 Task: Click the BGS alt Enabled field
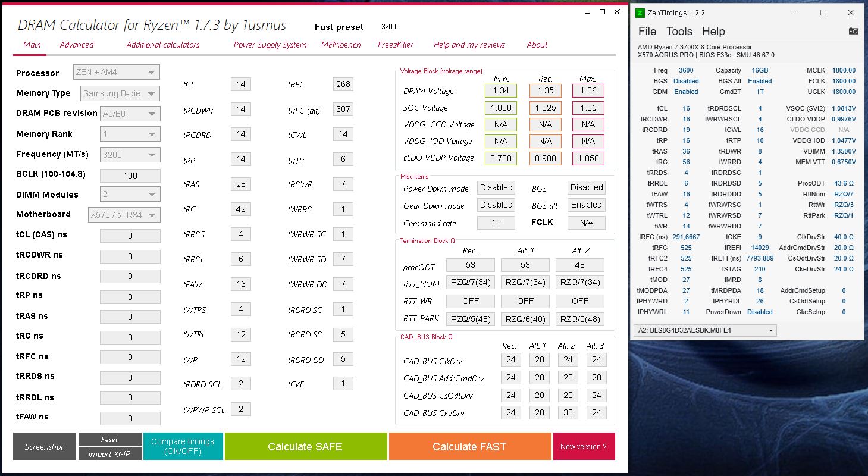[587, 205]
